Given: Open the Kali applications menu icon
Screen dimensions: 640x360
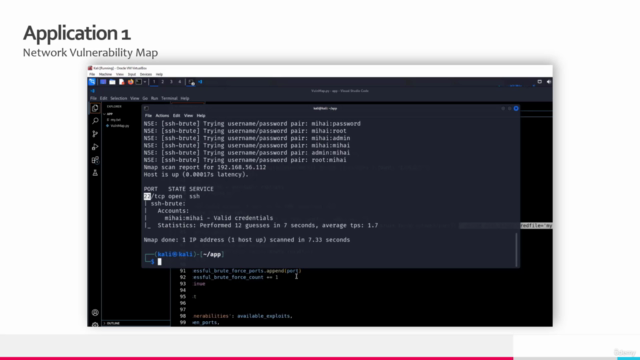Looking at the screenshot, I should click(92, 82).
